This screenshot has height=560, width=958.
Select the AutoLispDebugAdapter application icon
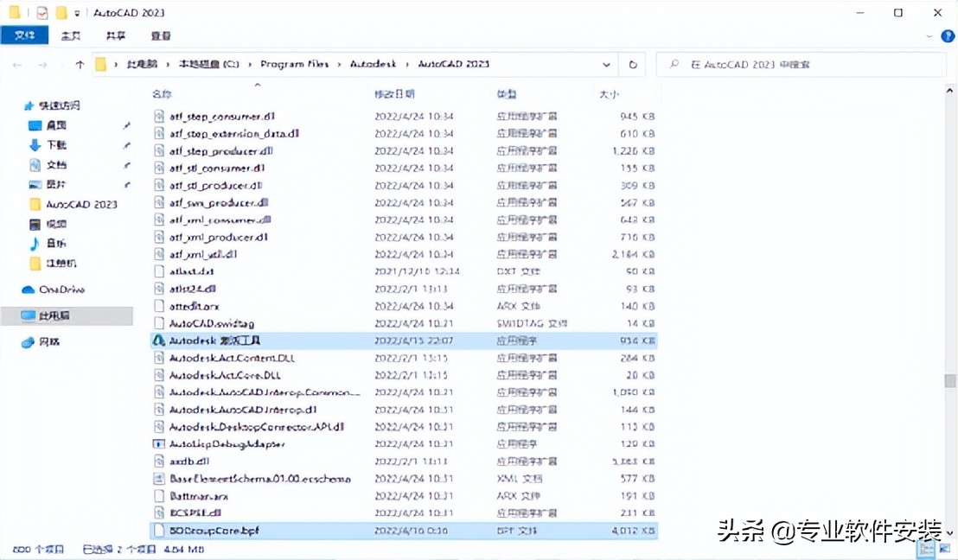pyautogui.click(x=159, y=444)
